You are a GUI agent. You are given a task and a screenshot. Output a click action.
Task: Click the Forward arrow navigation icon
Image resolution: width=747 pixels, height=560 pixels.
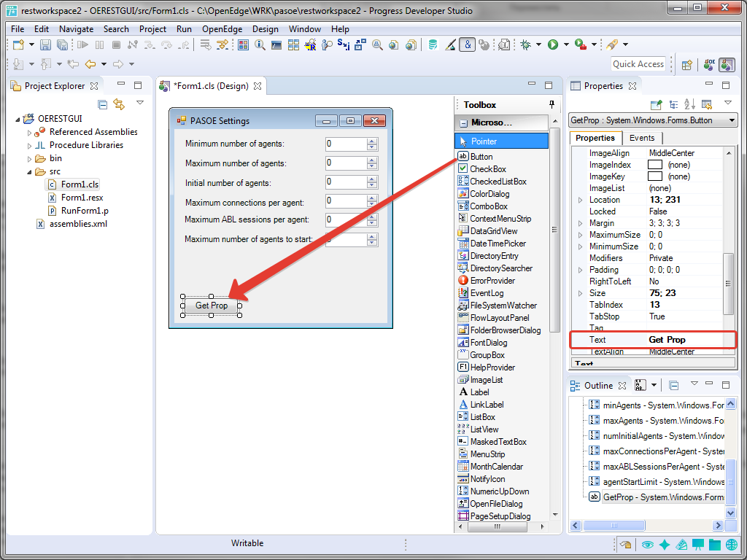pyautogui.click(x=118, y=64)
